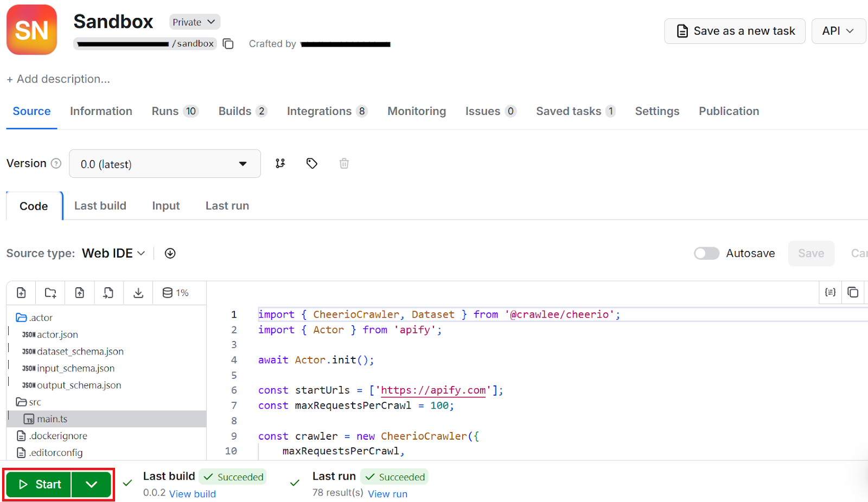The width and height of the screenshot is (868, 502).
Task: Click the new folder icon in file explorer
Action: pos(50,293)
